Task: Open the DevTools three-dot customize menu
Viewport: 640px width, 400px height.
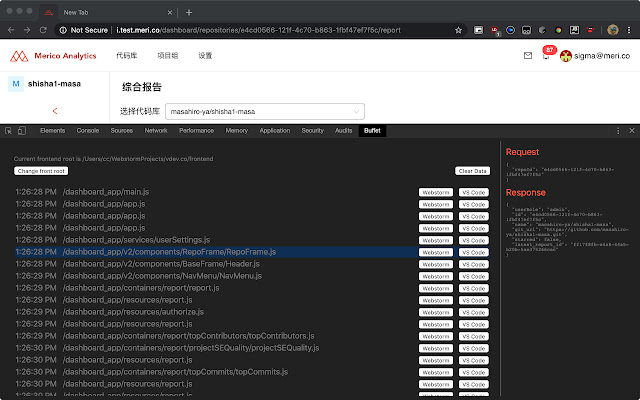Action: pos(618,131)
